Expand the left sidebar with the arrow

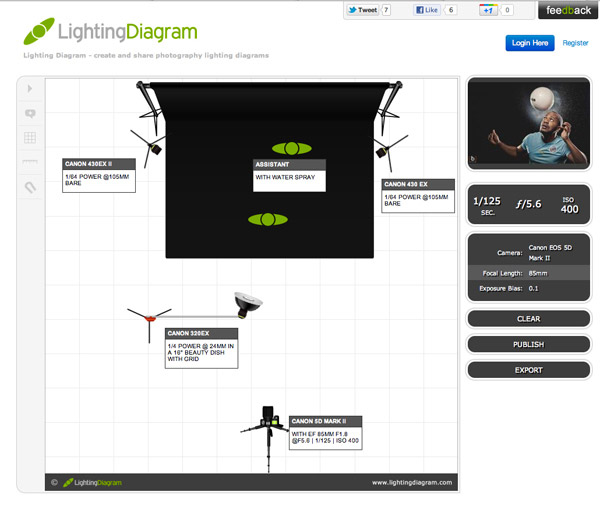point(30,89)
